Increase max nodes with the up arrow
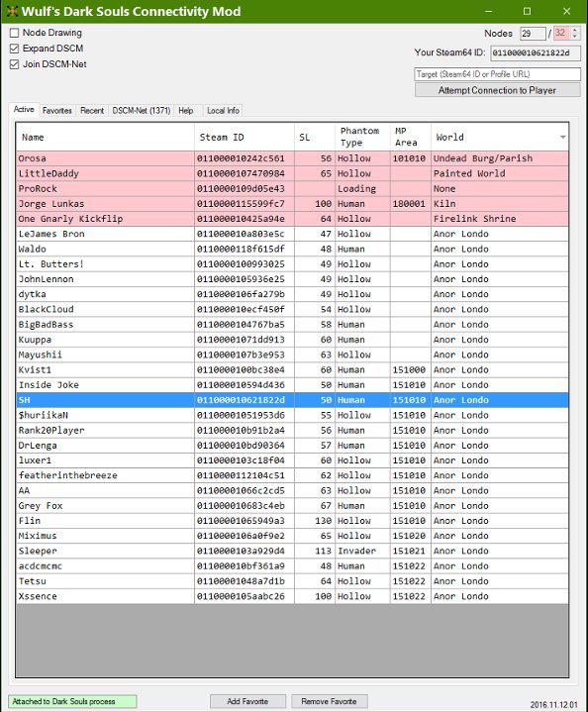 tap(575, 31)
